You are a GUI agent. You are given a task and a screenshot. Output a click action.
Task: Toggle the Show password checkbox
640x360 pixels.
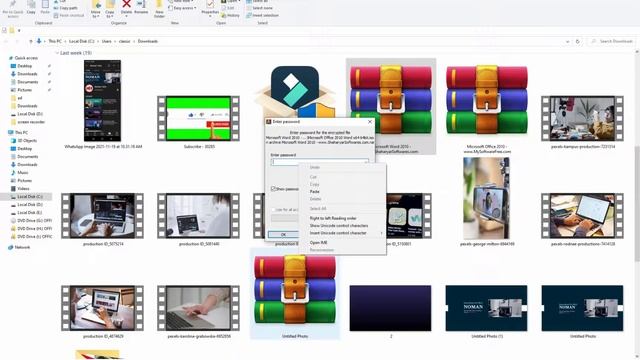coord(273,189)
